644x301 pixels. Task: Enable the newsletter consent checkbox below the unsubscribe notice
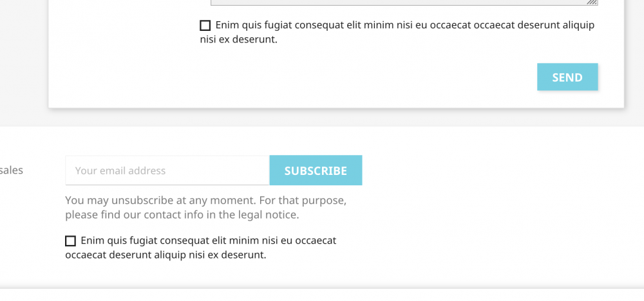pos(70,241)
